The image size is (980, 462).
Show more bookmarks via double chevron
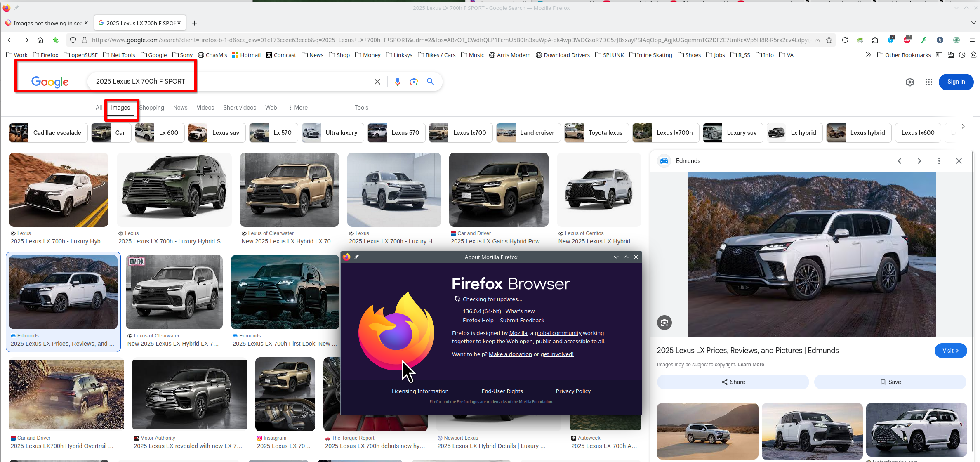(x=868, y=55)
